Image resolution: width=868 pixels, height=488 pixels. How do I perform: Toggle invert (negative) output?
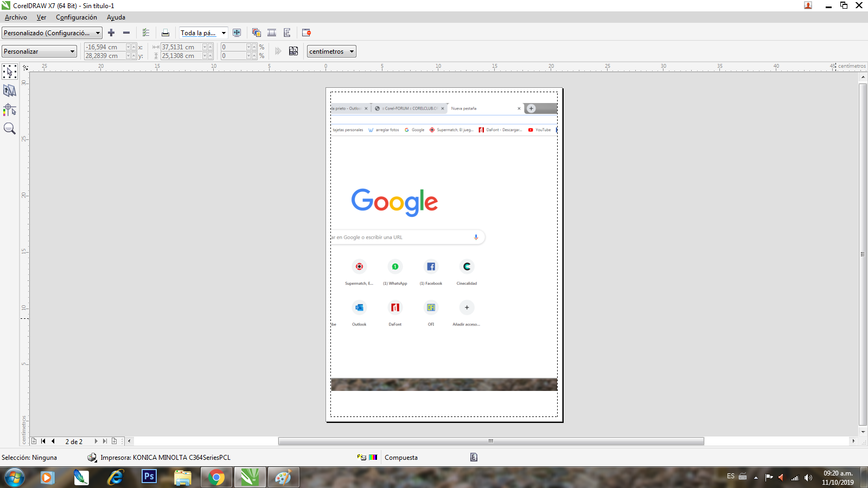(x=272, y=33)
